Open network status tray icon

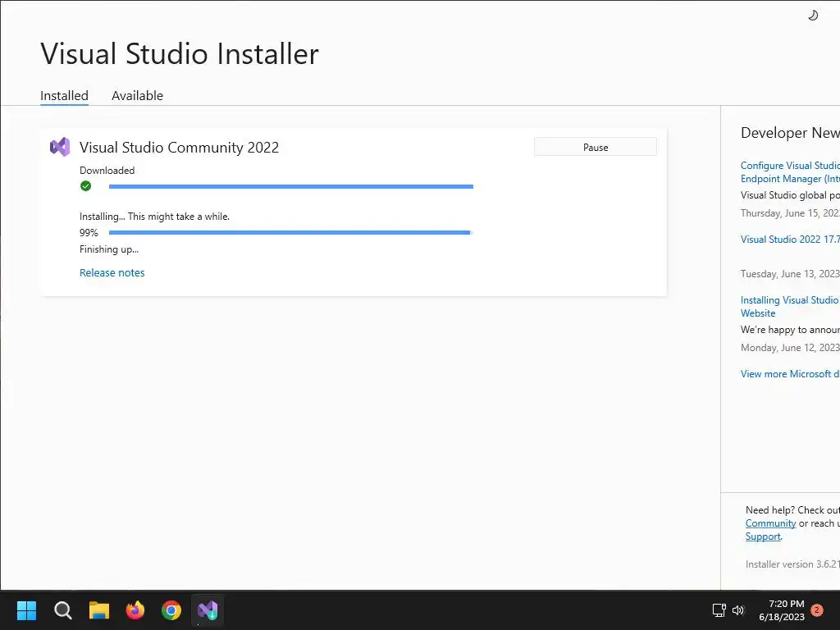(719, 610)
